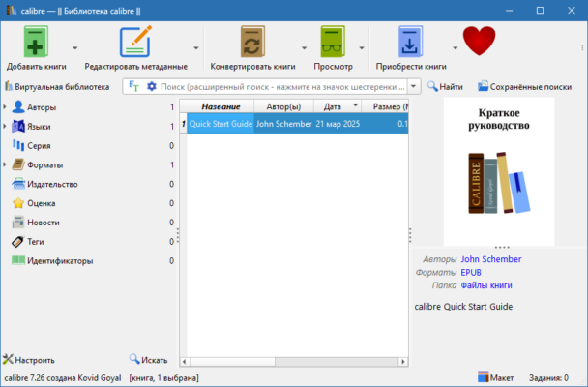Click the Новости tree item label
Image resolution: width=588 pixels, height=387 pixels.
44,223
